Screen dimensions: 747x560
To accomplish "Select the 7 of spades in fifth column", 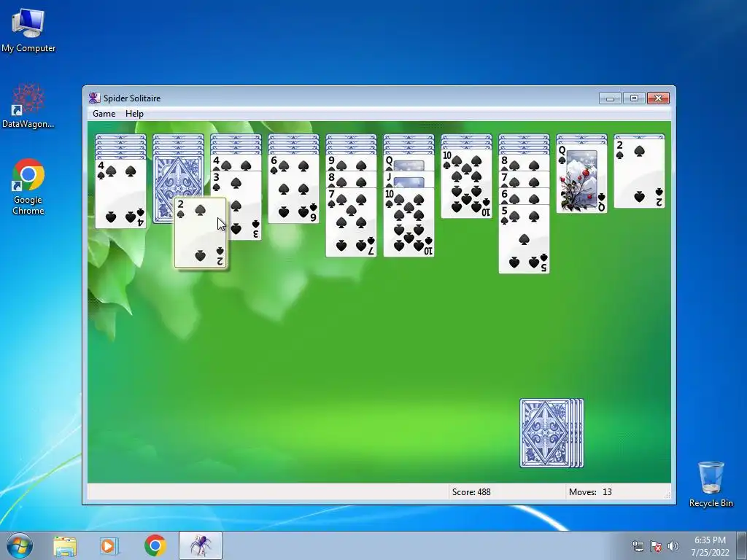I will [x=351, y=222].
